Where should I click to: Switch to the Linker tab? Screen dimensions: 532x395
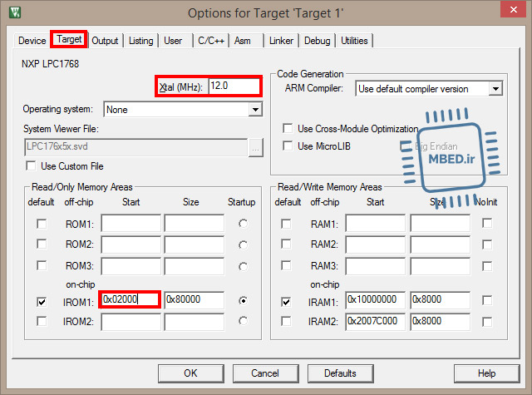click(281, 41)
